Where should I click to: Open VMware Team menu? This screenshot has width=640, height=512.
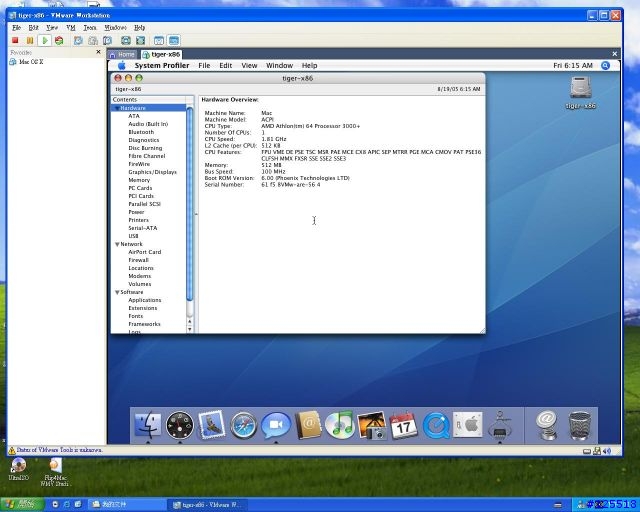point(90,28)
